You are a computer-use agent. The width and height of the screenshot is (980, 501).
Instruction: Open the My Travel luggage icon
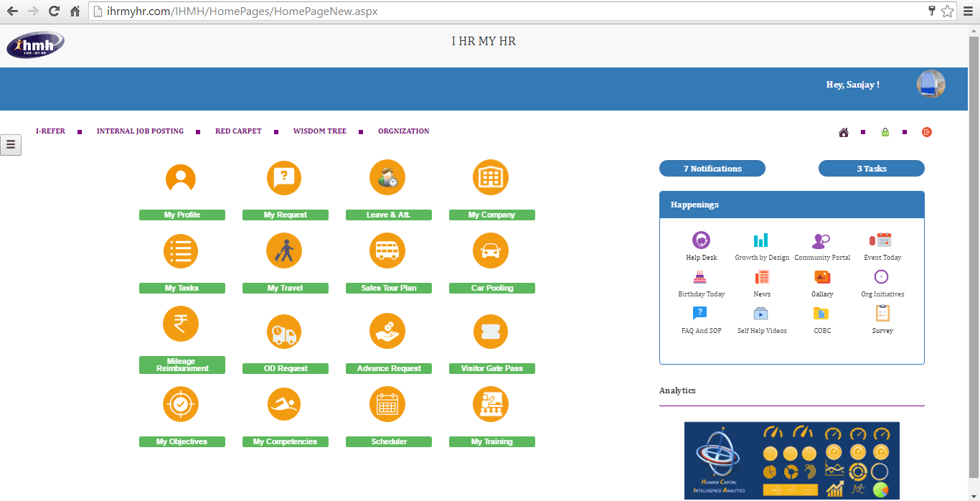(284, 251)
